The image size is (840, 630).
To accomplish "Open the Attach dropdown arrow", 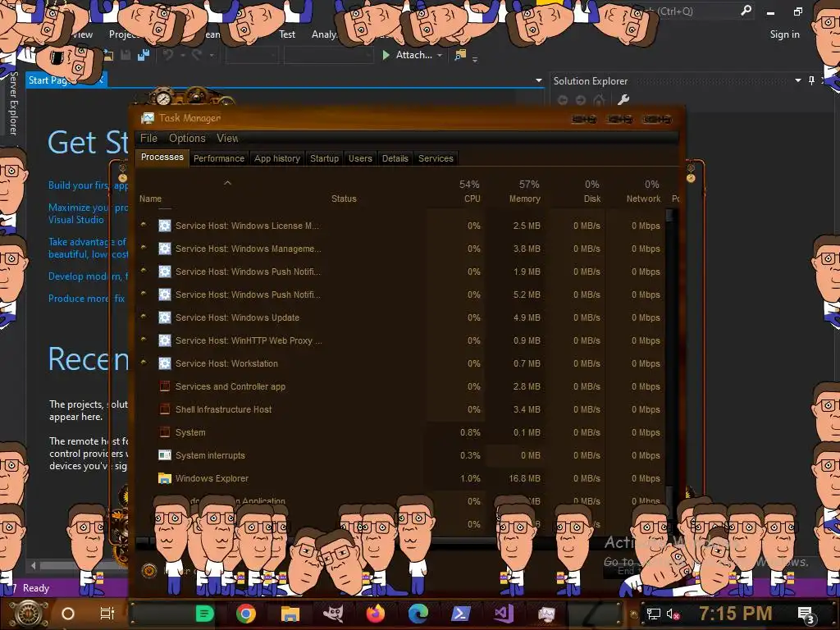I will click(x=440, y=55).
